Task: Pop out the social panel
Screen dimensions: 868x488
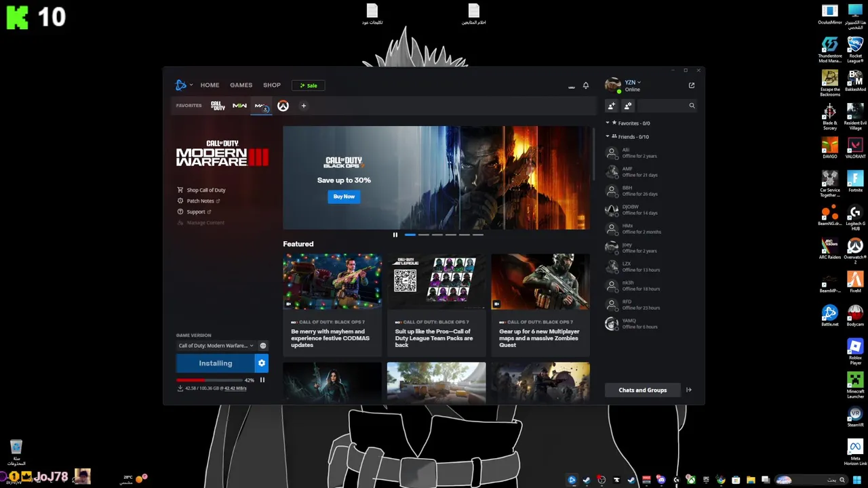Action: click(691, 85)
